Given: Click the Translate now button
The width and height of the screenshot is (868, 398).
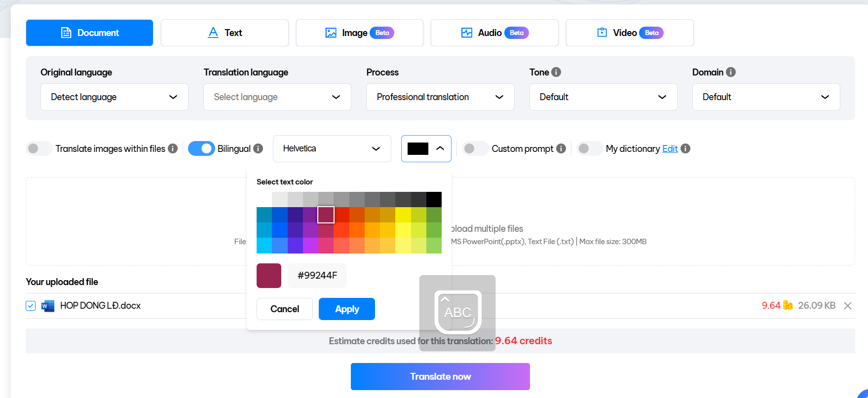Looking at the screenshot, I should [x=440, y=376].
